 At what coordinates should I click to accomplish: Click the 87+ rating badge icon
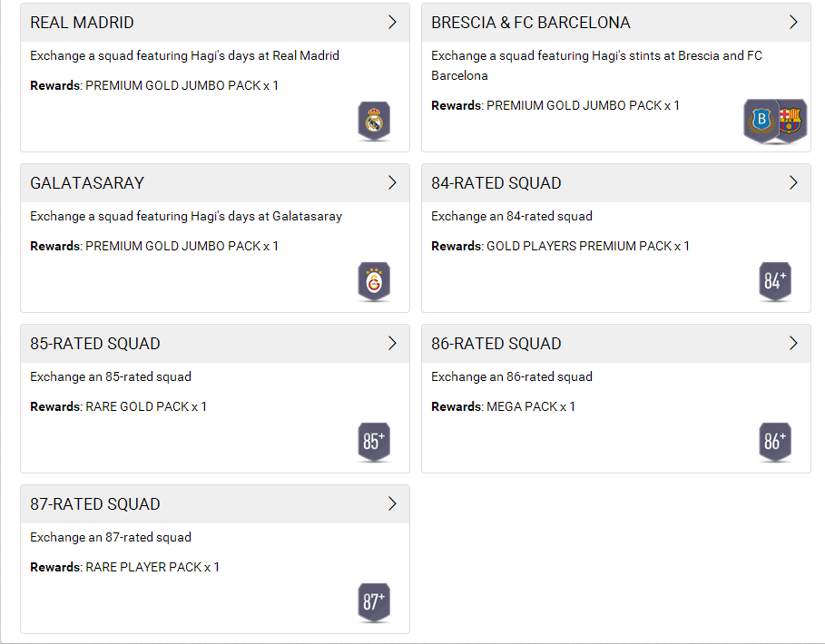tap(374, 602)
